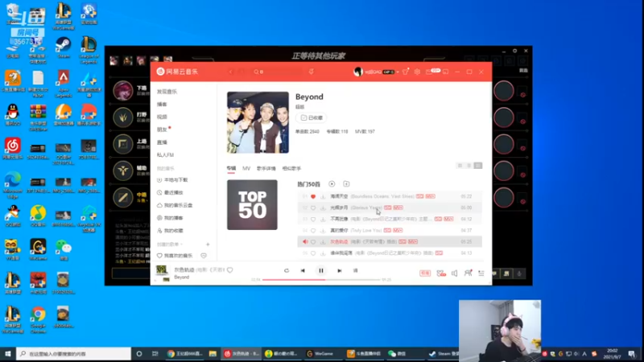644x362 pixels.
Task: Click the search field in the header
Action: tap(277, 72)
